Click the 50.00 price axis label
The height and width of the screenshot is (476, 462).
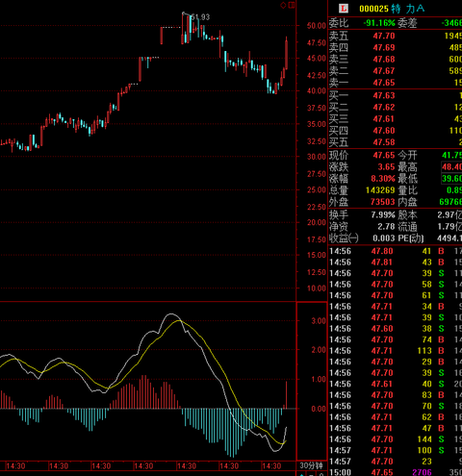(x=317, y=26)
